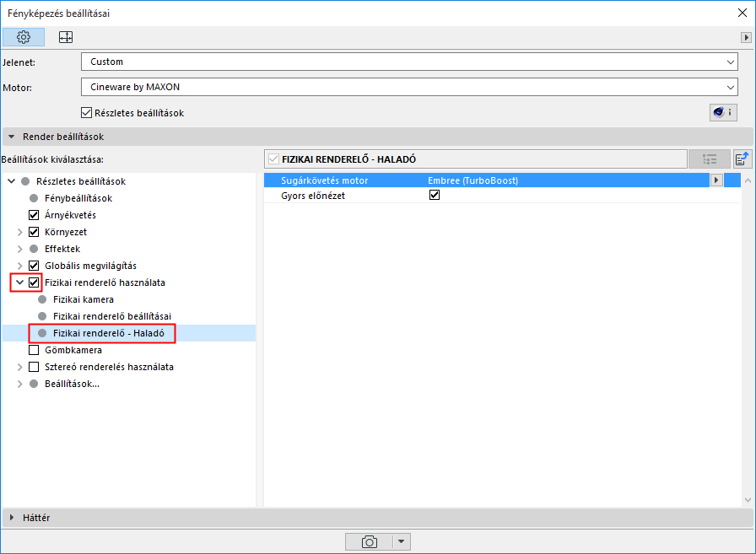The width and height of the screenshot is (756, 554).
Task: Collapse Fizikai renderelő használata node
Action: pyautogui.click(x=19, y=282)
